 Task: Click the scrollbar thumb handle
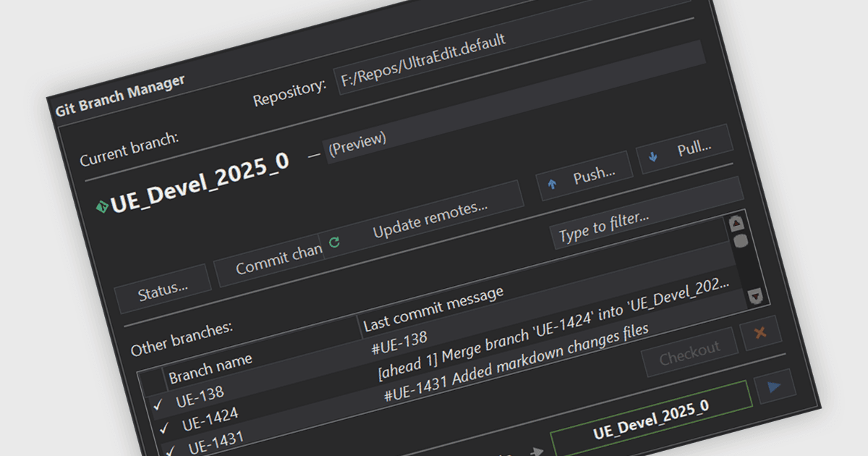(741, 241)
